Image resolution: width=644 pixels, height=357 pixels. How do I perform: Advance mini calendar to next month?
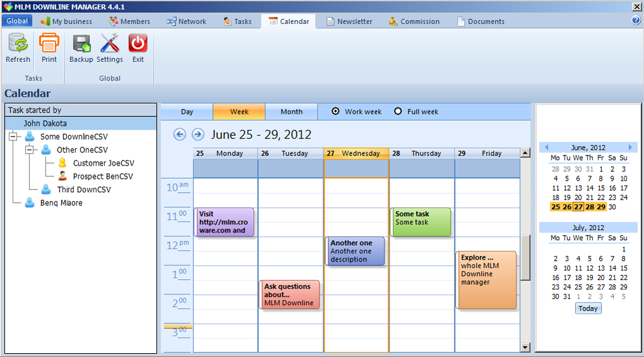(x=630, y=147)
